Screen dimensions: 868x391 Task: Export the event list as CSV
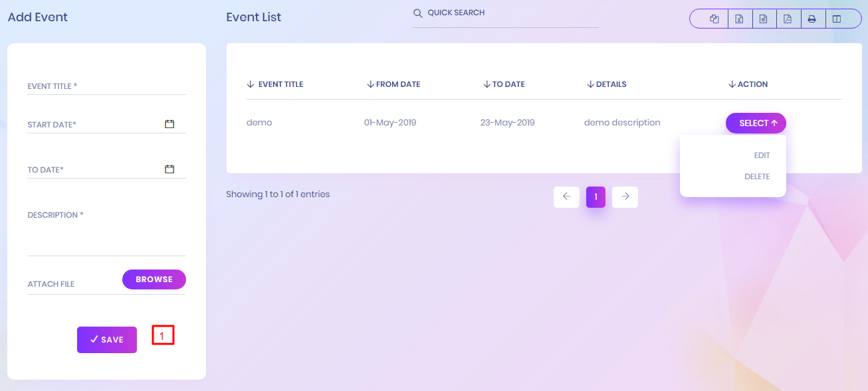point(763,19)
